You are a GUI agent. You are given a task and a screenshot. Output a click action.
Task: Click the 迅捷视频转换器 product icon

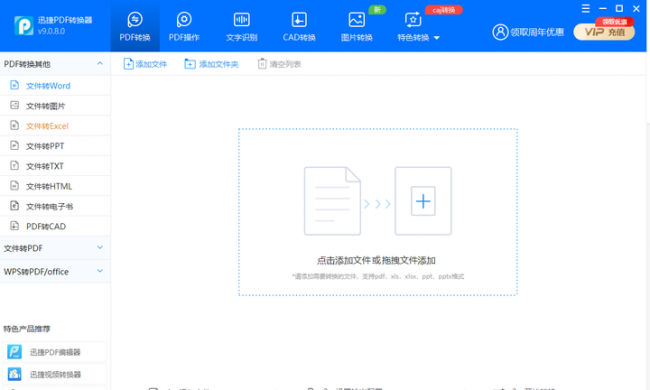(x=15, y=374)
